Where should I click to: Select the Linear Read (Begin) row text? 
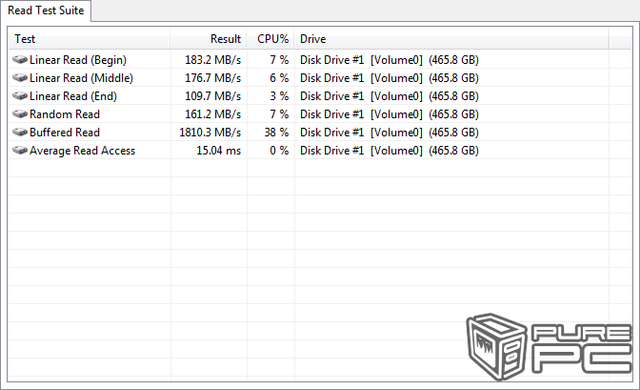pyautogui.click(x=78, y=60)
